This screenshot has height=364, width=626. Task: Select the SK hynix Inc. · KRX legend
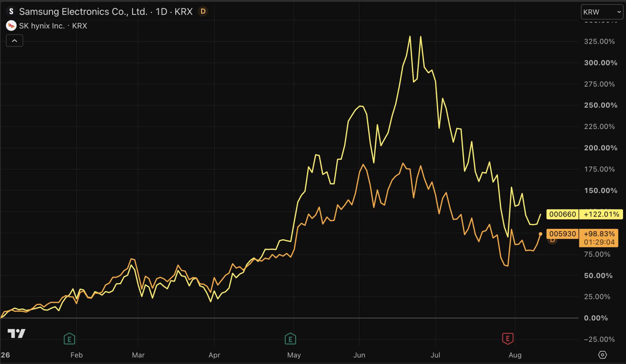point(53,26)
